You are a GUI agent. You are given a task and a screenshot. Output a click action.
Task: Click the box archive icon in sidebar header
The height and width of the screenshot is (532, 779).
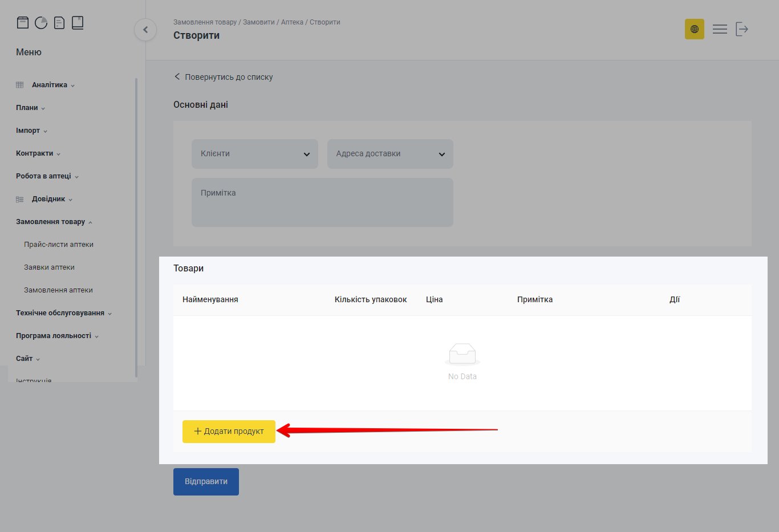point(23,23)
